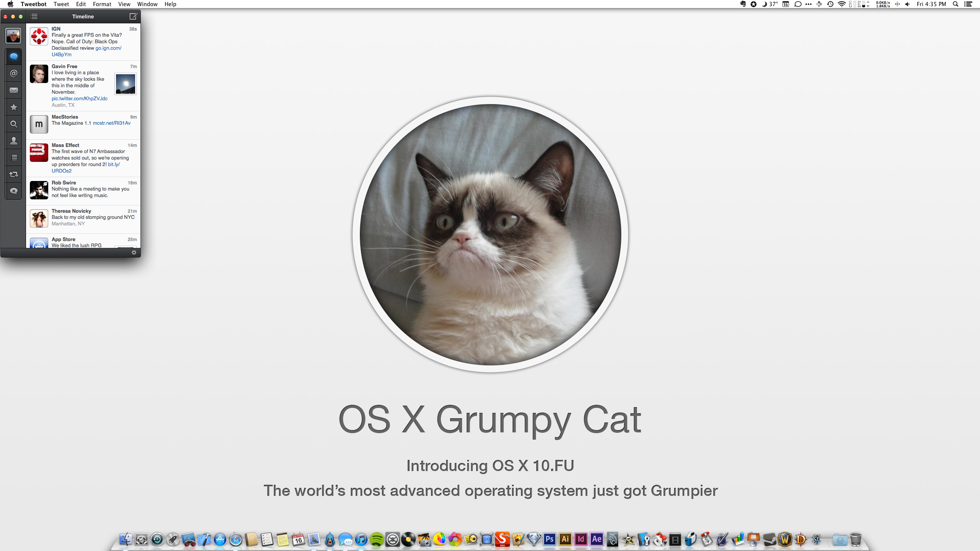
Task: Launch After Effects from the Dock
Action: (597, 540)
